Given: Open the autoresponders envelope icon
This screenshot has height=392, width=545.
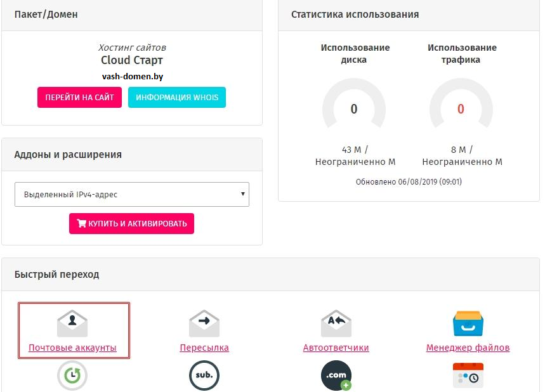Looking at the screenshot, I should point(336,323).
